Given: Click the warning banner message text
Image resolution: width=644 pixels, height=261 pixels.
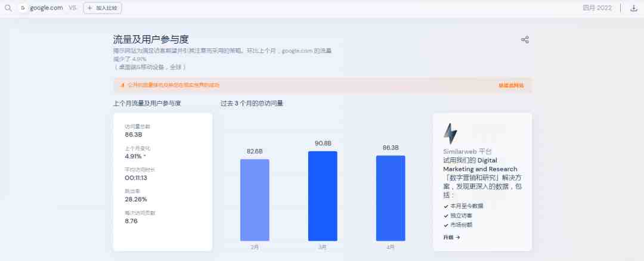Looking at the screenshot, I should click(x=174, y=85).
